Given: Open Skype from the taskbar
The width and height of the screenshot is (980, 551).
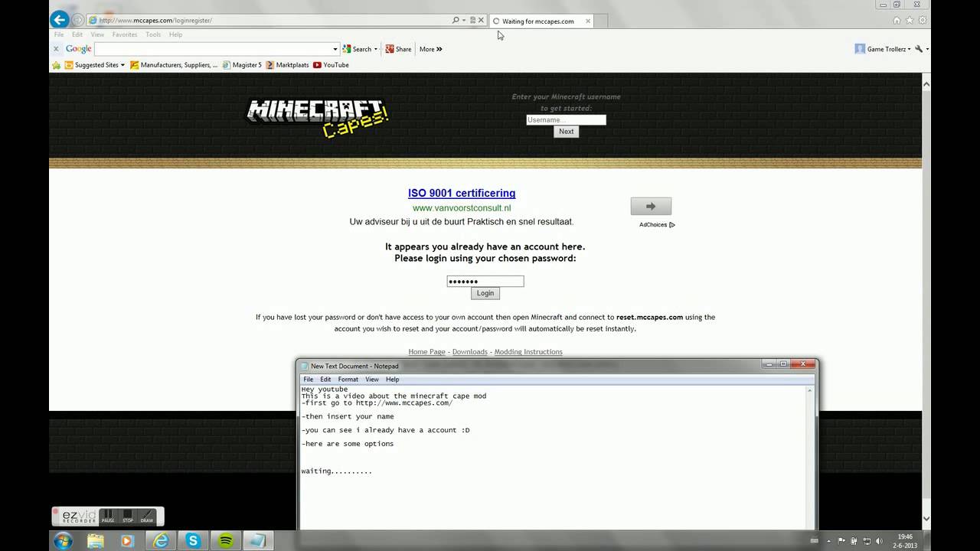Looking at the screenshot, I should (194, 540).
